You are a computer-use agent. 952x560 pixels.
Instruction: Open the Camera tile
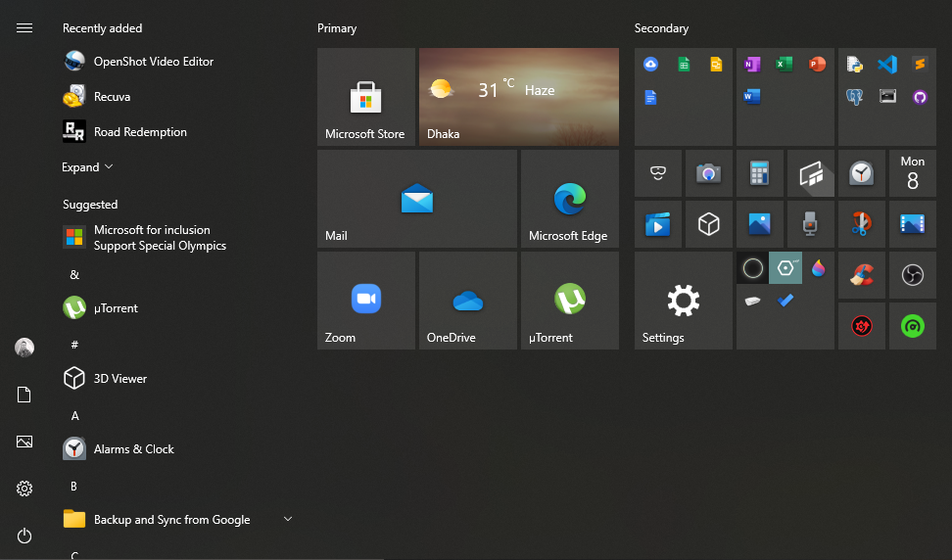tap(708, 173)
